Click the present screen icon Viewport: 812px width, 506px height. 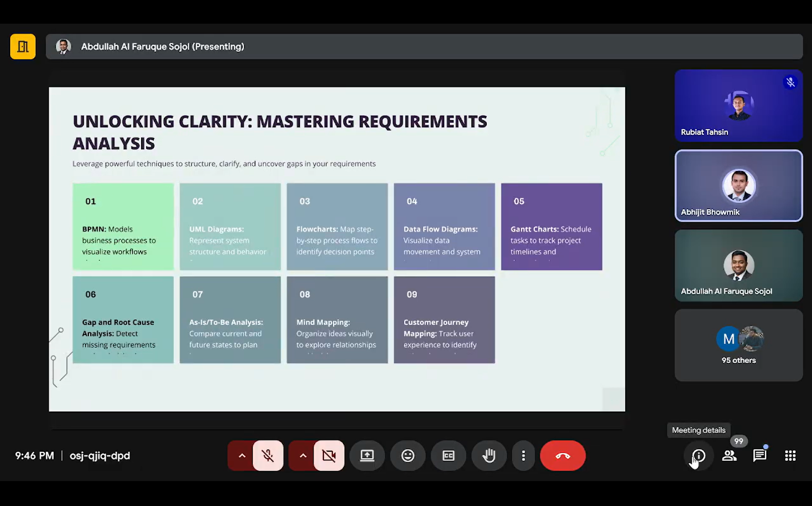pos(367,456)
